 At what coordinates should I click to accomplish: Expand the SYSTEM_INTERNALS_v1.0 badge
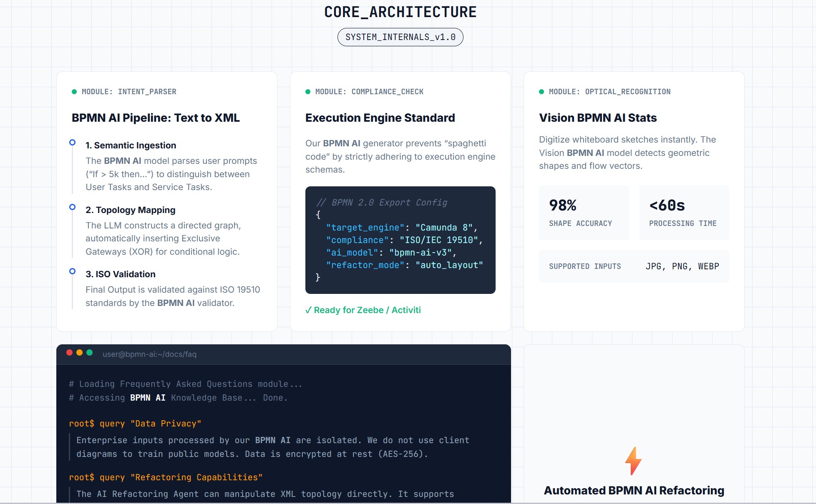click(400, 37)
